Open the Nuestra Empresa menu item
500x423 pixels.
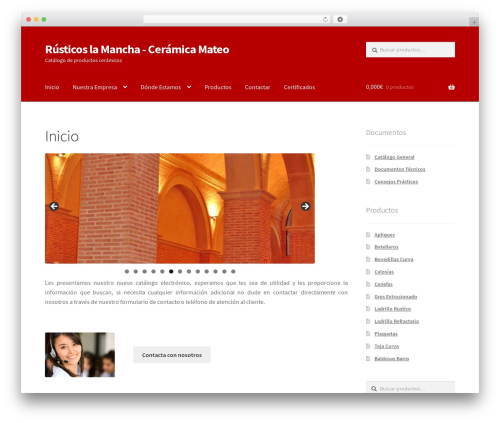(x=95, y=87)
